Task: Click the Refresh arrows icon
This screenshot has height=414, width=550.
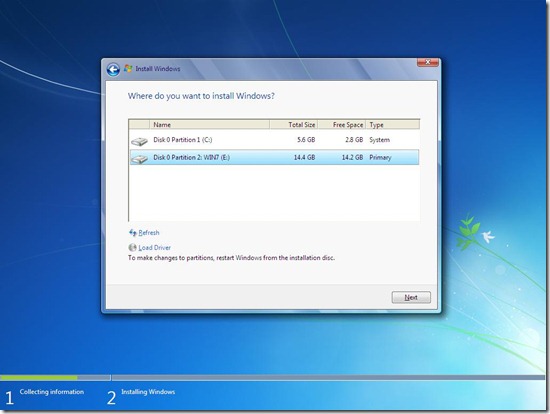Action: coord(133,233)
